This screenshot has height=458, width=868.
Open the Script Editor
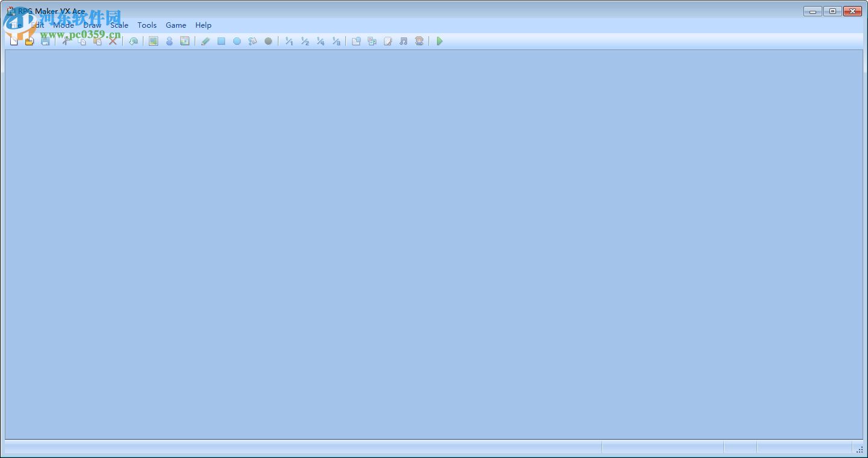(388, 41)
